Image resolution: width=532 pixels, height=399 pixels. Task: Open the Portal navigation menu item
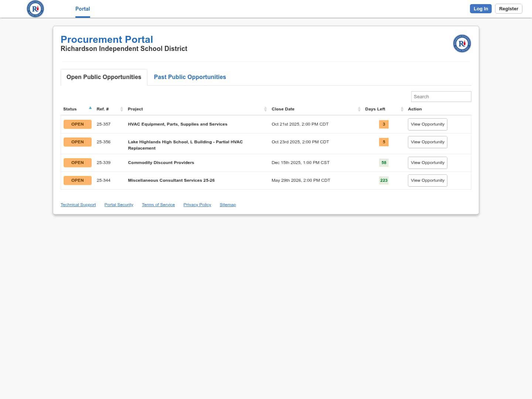tap(82, 9)
